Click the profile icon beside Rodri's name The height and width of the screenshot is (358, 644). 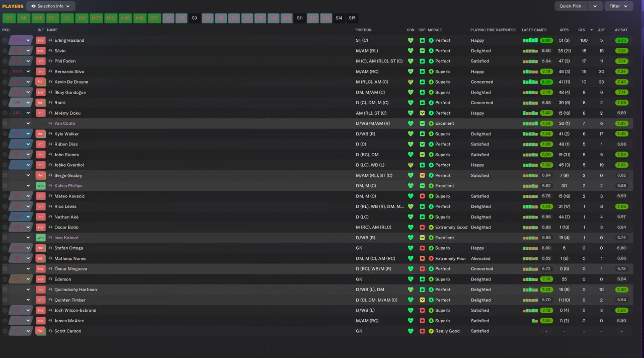click(x=50, y=103)
